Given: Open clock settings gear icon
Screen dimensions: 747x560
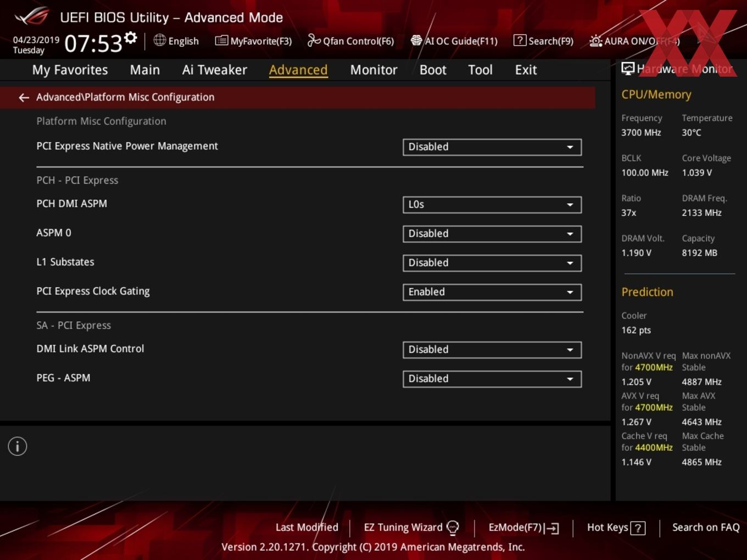Looking at the screenshot, I should [131, 37].
